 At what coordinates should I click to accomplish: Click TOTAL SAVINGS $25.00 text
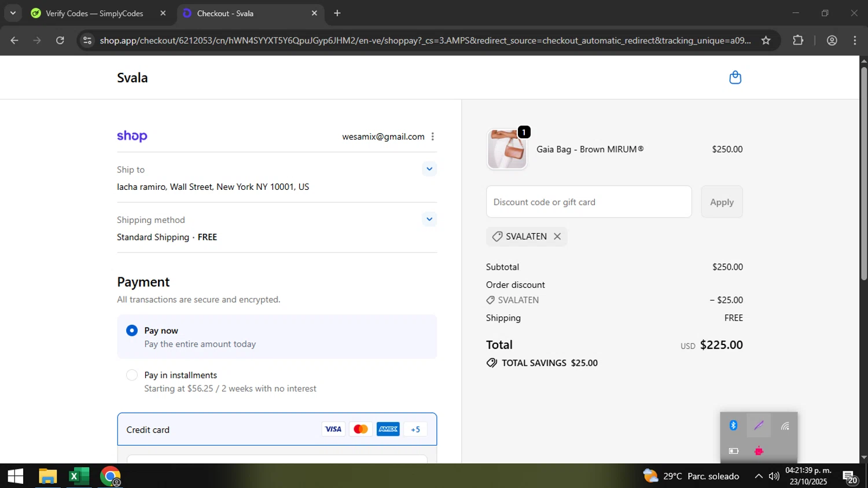point(550,363)
